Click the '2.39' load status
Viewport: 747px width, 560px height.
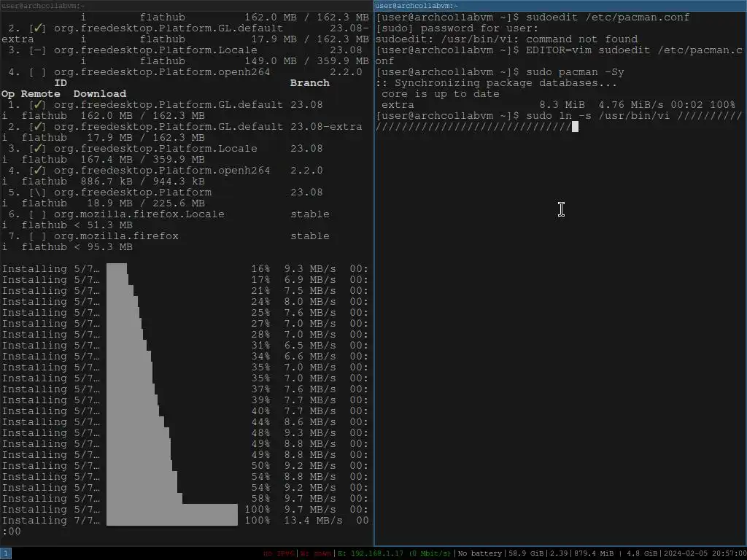tap(559, 554)
